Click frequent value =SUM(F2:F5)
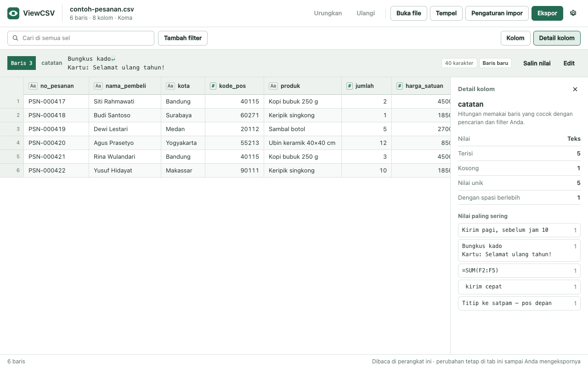The height and width of the screenshot is (368, 588). pyautogui.click(x=519, y=270)
